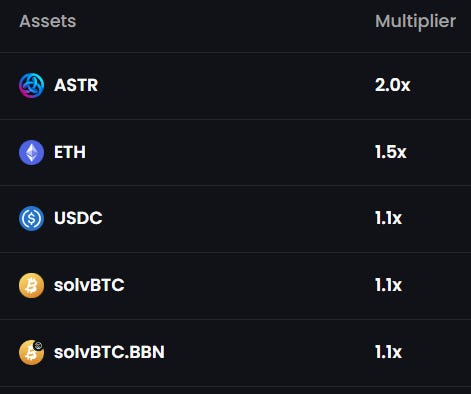Click the ETH Ethereum diamond icon

[x=31, y=152]
